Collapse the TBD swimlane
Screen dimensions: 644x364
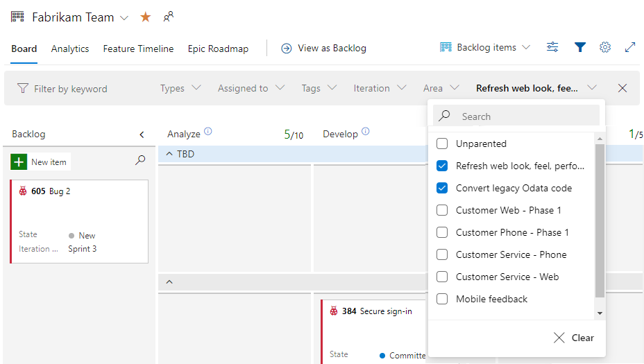pos(169,154)
